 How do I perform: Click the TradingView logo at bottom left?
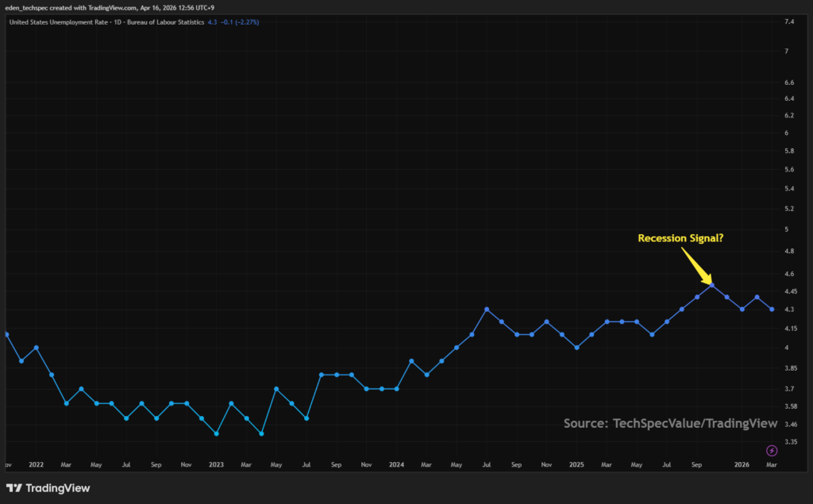click(48, 488)
